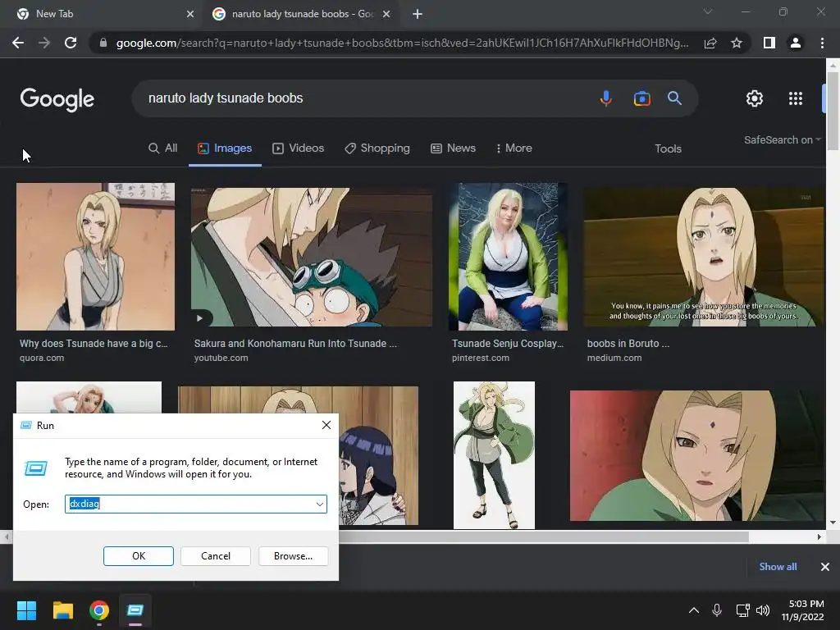
Task: Click Browse... in the Run dialog
Action: pyautogui.click(x=293, y=556)
